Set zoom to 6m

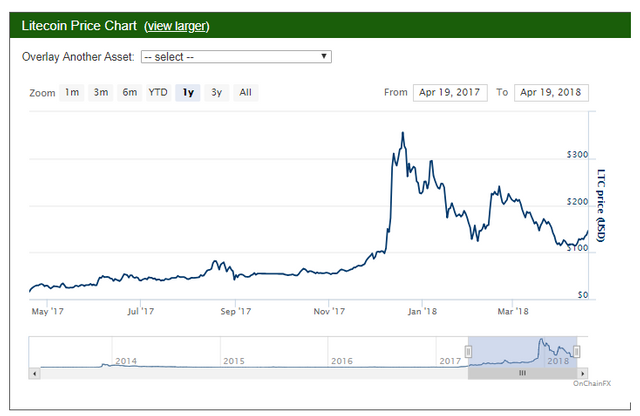coord(130,93)
